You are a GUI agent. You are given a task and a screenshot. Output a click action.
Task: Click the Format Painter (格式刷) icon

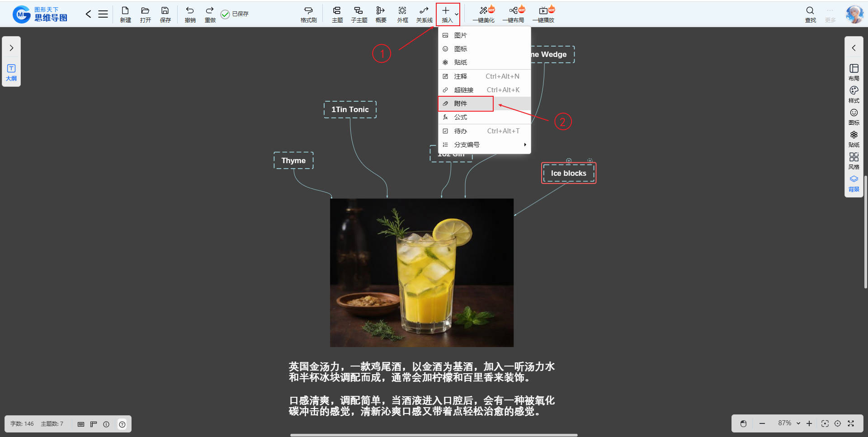pos(308,14)
